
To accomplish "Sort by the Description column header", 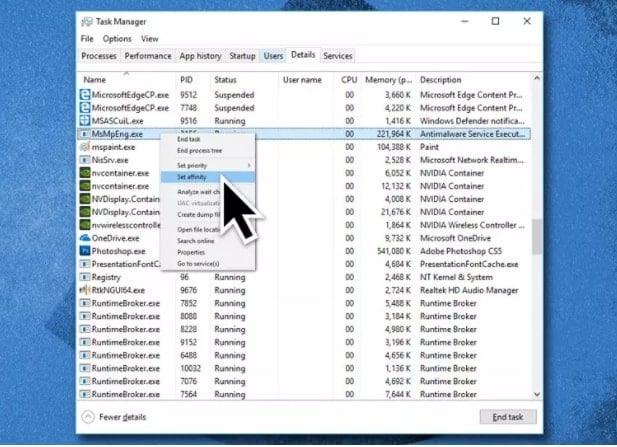I will (472, 80).
